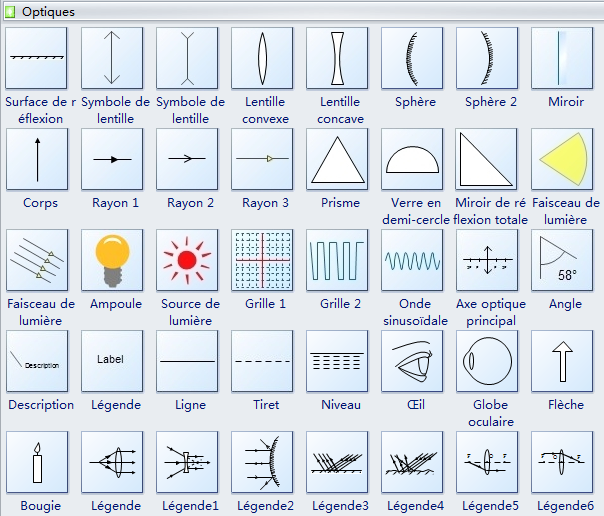
Task: Pick the Légende3 reflection diagram
Action: point(337,462)
